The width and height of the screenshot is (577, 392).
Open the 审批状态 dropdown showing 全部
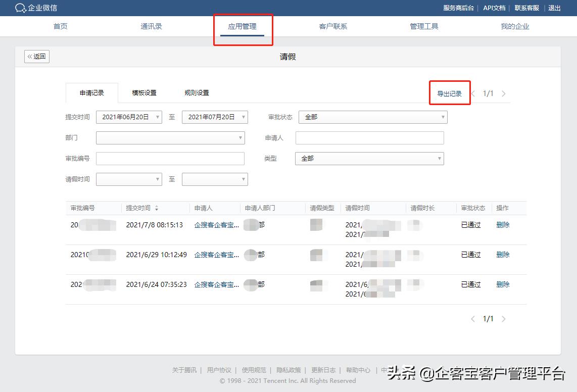pos(372,117)
